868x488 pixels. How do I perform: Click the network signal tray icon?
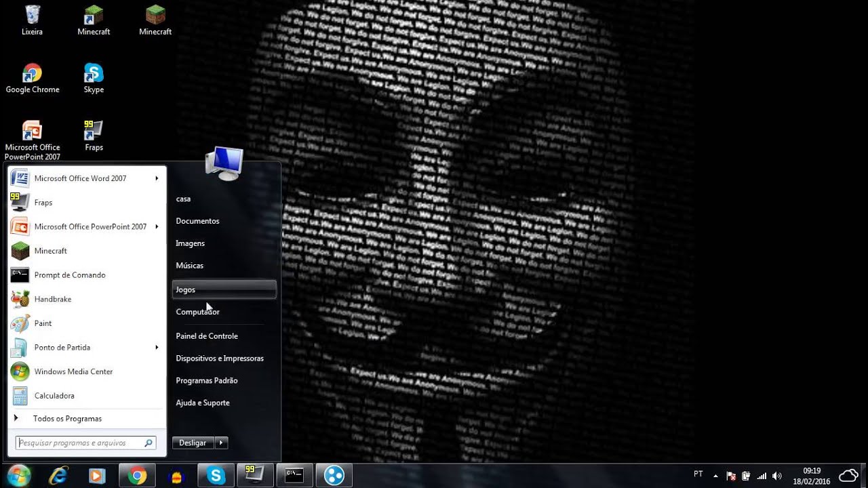pos(762,476)
